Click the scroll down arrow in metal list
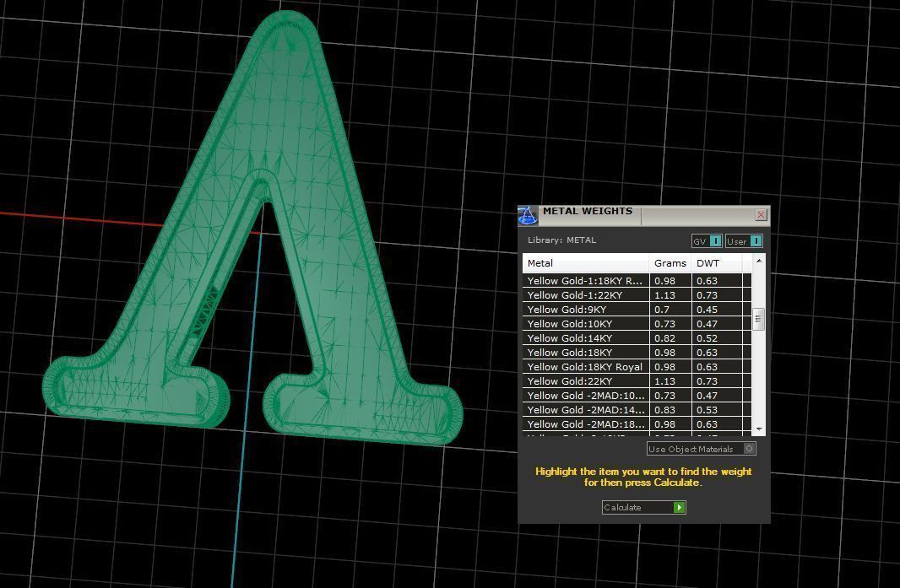 pyautogui.click(x=759, y=429)
